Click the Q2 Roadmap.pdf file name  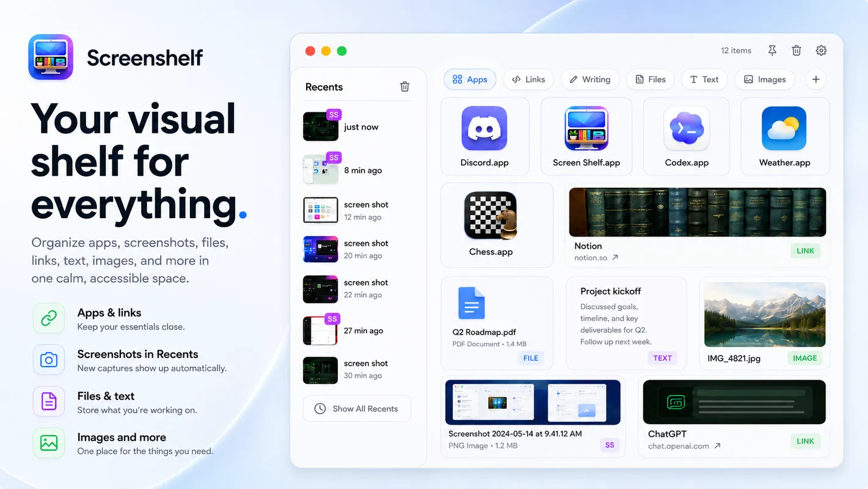pos(484,333)
